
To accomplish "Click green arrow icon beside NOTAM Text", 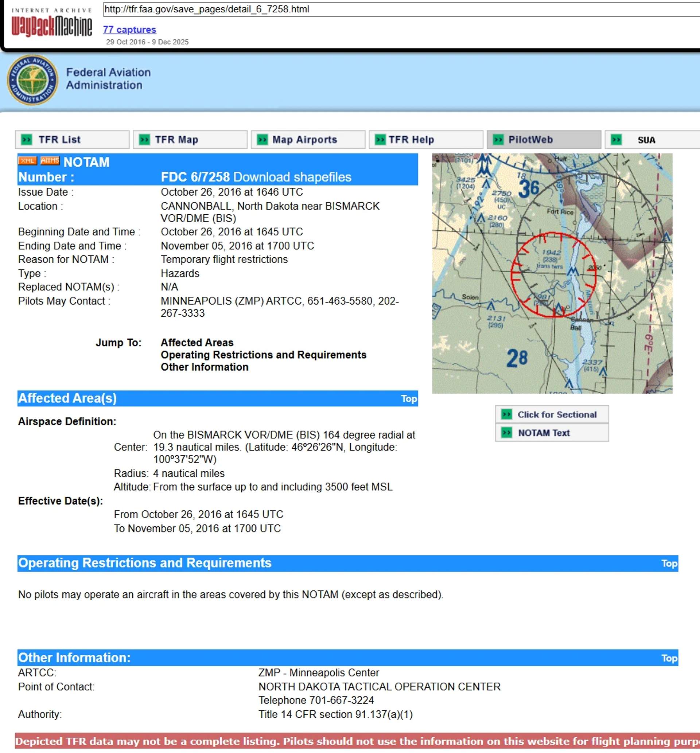I will 506,432.
